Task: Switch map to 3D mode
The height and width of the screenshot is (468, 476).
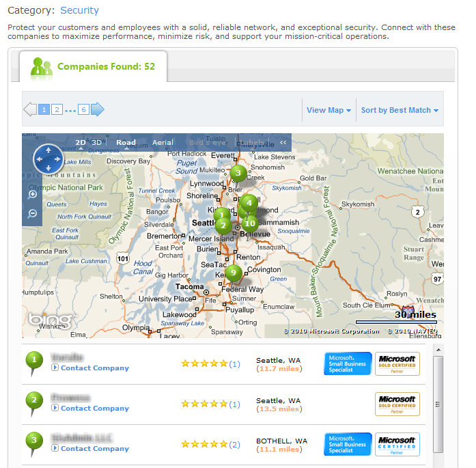Action: 97,143
